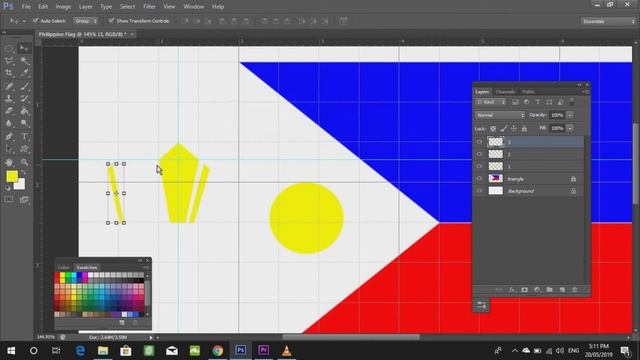640x360 pixels.
Task: Switch to the Channels tab
Action: [505, 92]
